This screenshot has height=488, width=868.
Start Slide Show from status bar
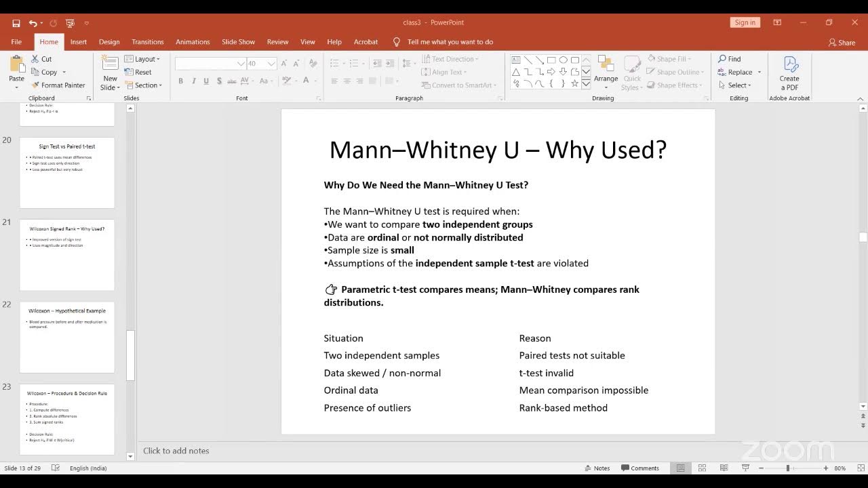point(745,468)
